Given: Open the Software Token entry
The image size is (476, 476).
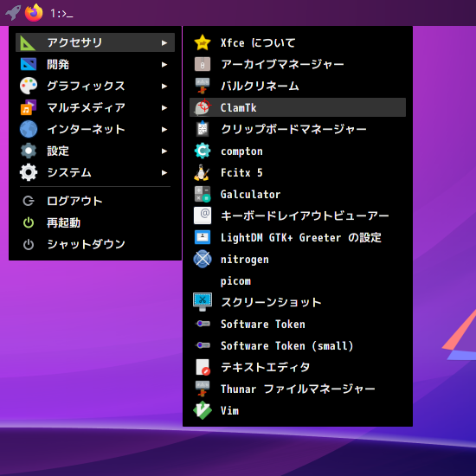Looking at the screenshot, I should point(298,324).
